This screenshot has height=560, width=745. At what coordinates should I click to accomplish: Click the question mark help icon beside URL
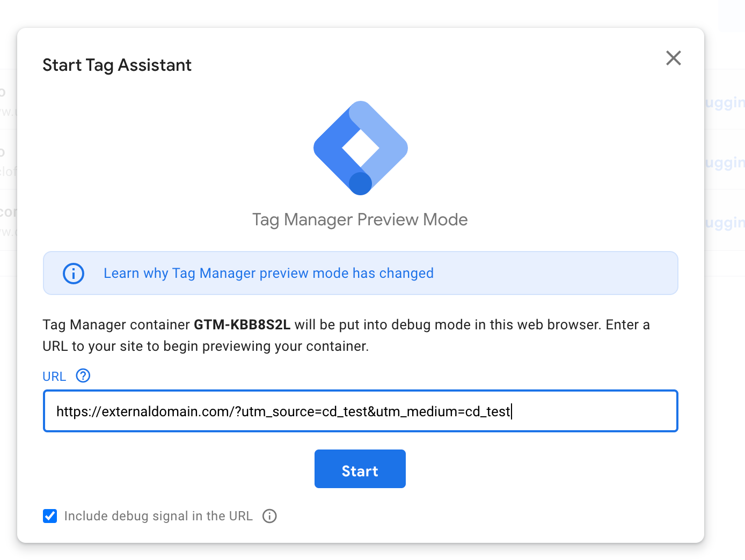coord(83,375)
